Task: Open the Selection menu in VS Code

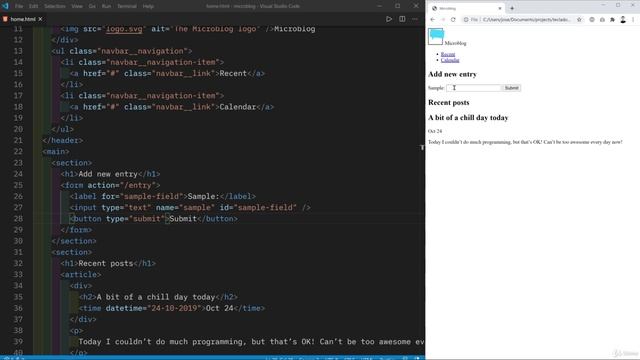Action: pyautogui.click(x=55, y=7)
